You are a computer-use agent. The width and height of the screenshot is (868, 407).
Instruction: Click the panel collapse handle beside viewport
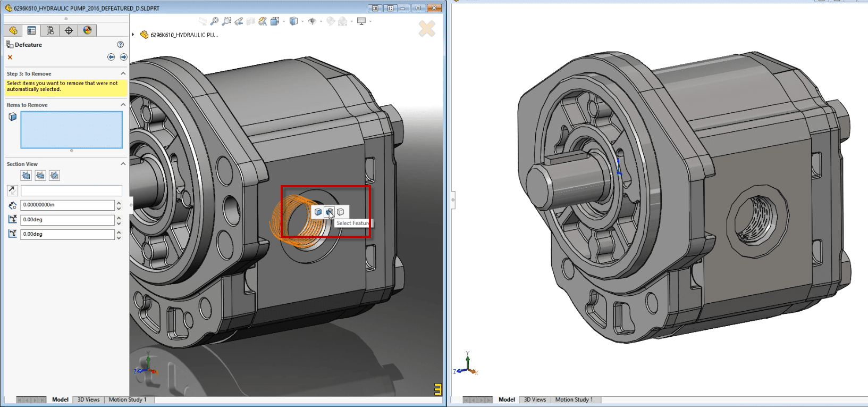(131, 204)
